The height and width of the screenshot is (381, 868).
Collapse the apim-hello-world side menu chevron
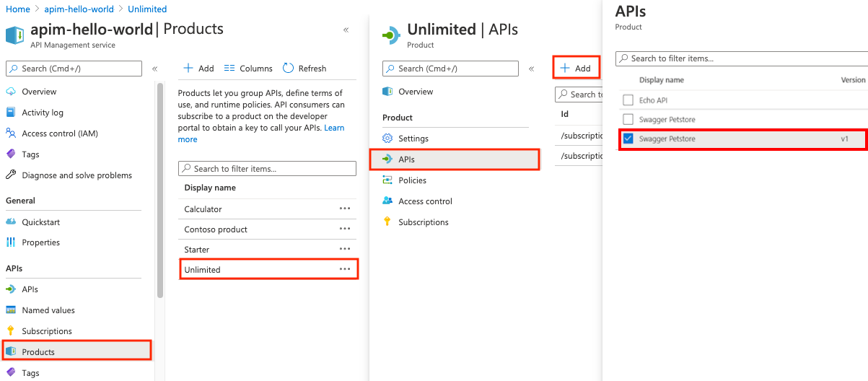tap(154, 69)
